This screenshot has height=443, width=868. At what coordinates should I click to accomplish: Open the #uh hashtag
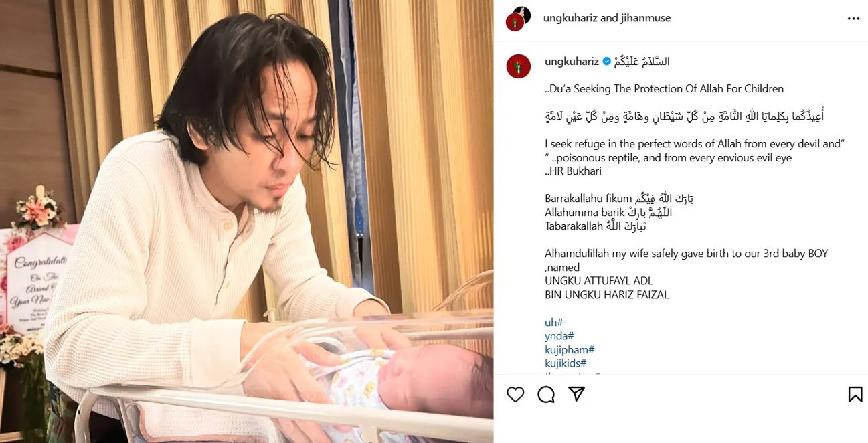(x=554, y=323)
